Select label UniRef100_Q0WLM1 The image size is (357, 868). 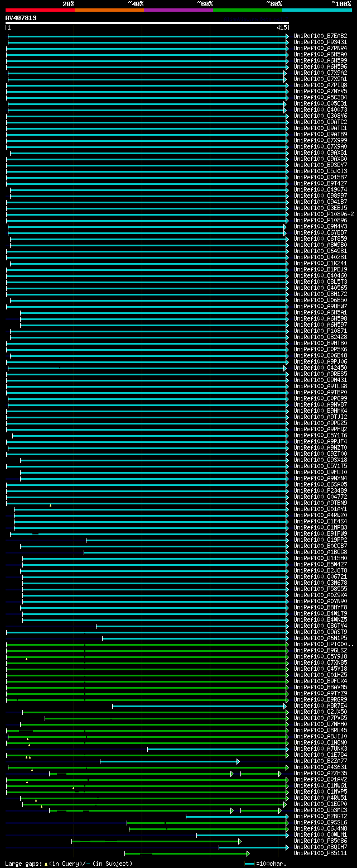(x=320, y=834)
